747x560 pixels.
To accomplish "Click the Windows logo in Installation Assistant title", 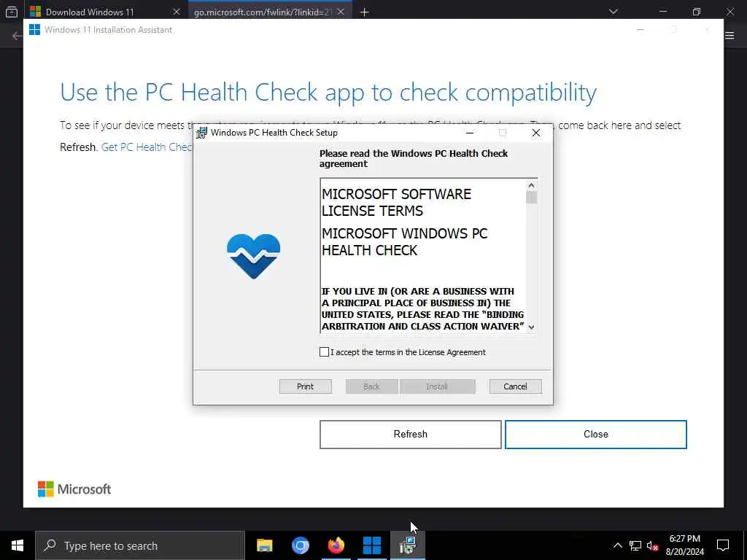I will click(34, 29).
